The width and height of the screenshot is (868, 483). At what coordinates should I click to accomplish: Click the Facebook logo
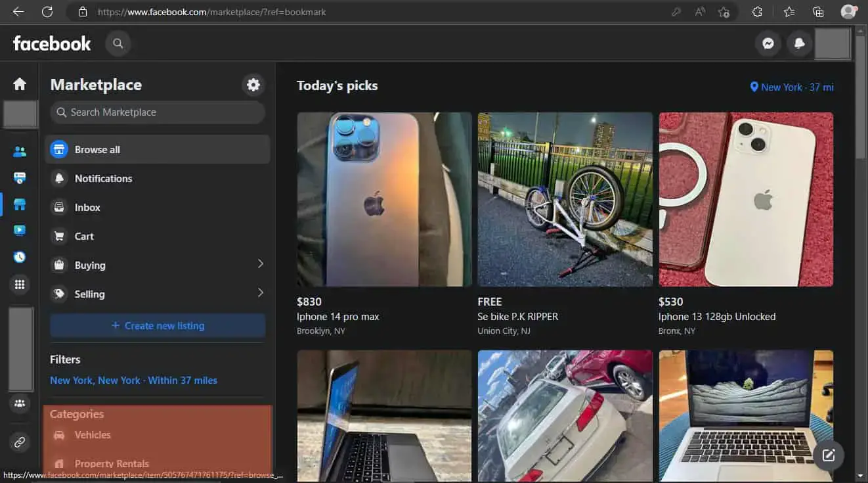pyautogui.click(x=52, y=43)
